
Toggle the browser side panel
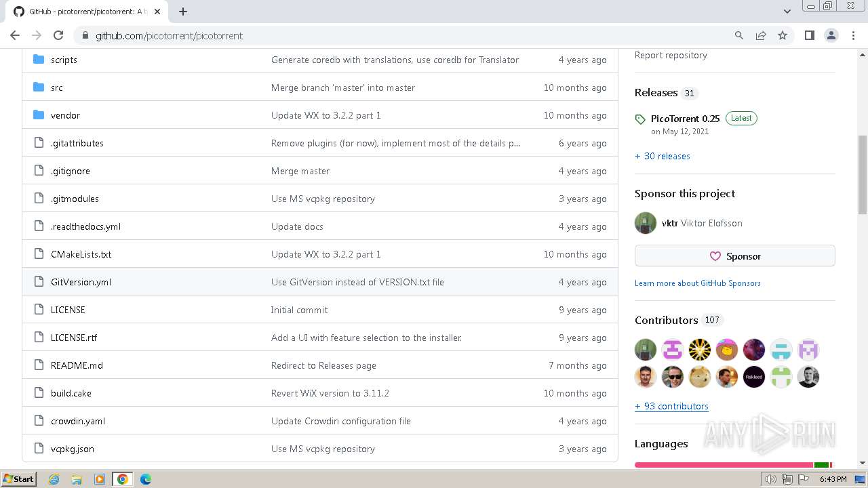tap(810, 35)
